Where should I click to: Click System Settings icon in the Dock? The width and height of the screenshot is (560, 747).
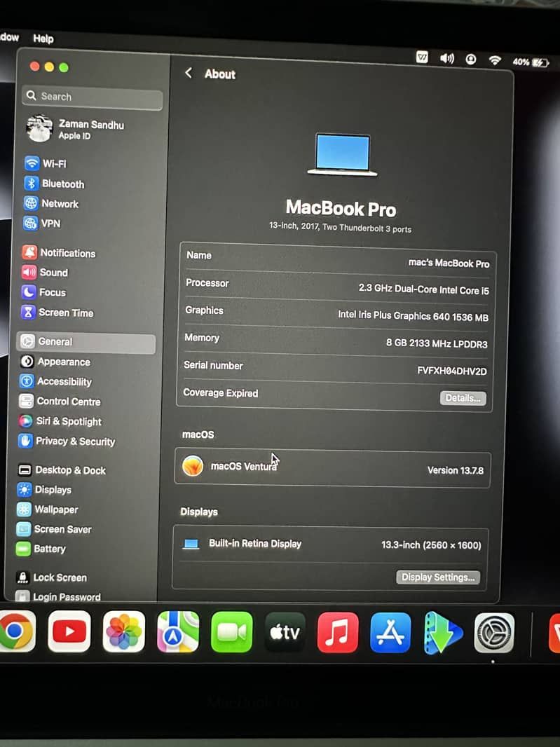click(x=494, y=633)
